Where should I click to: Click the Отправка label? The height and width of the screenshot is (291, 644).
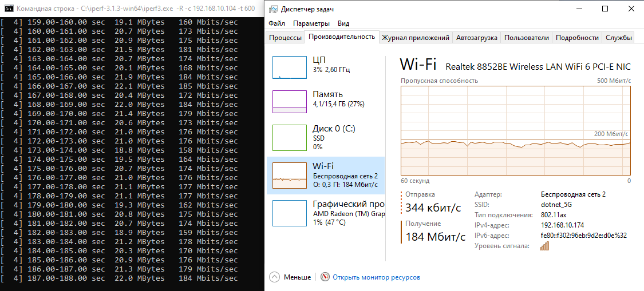point(420,194)
